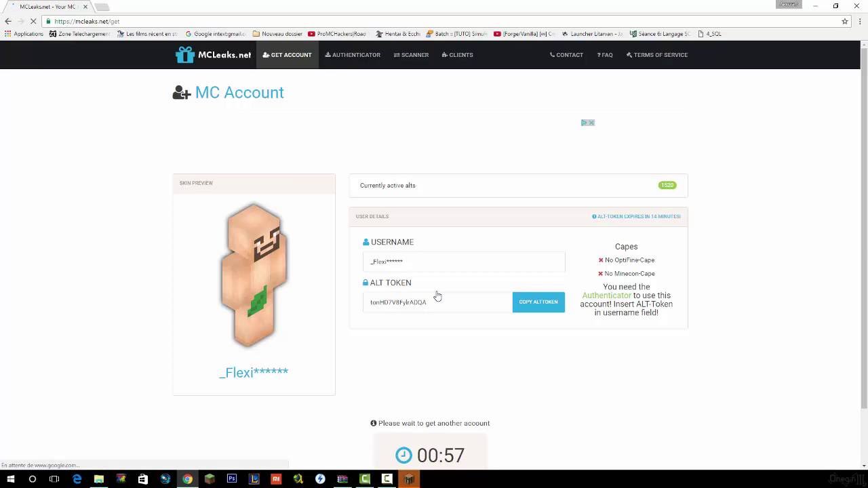Open Terms of Service page
Screen dimensions: 868x488
tap(657, 55)
